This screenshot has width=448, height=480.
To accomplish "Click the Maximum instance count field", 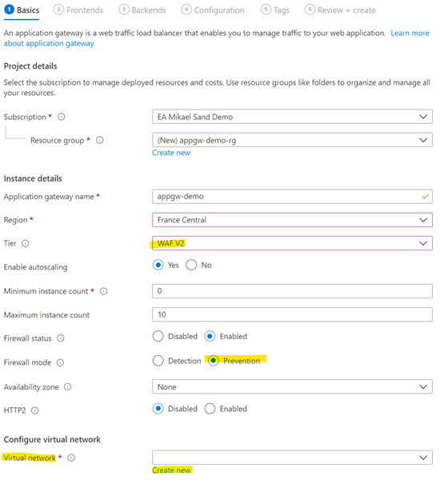I will coord(292,314).
